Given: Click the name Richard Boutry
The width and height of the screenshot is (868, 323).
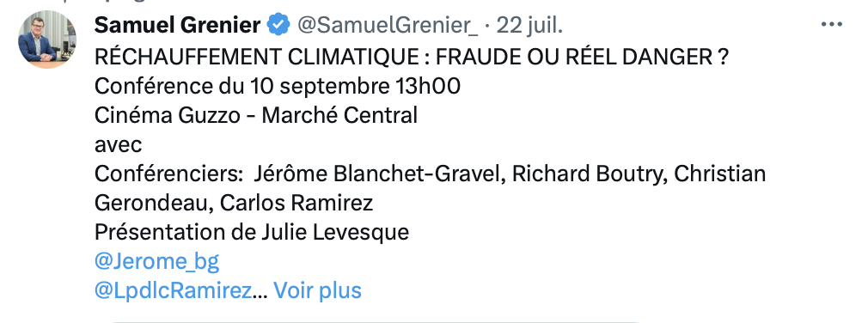Looking at the screenshot, I should click(585, 174).
